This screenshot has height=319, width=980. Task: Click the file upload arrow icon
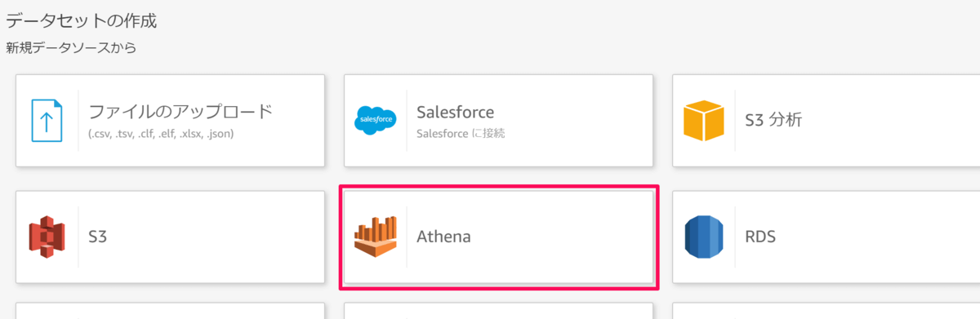(x=47, y=120)
